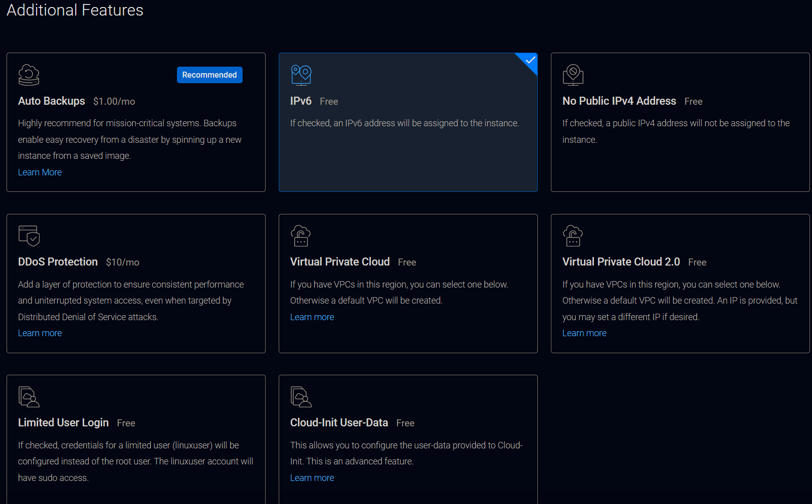This screenshot has width=812, height=504.
Task: Follow Virtual Private Cloud Learn more link
Action: point(312,317)
